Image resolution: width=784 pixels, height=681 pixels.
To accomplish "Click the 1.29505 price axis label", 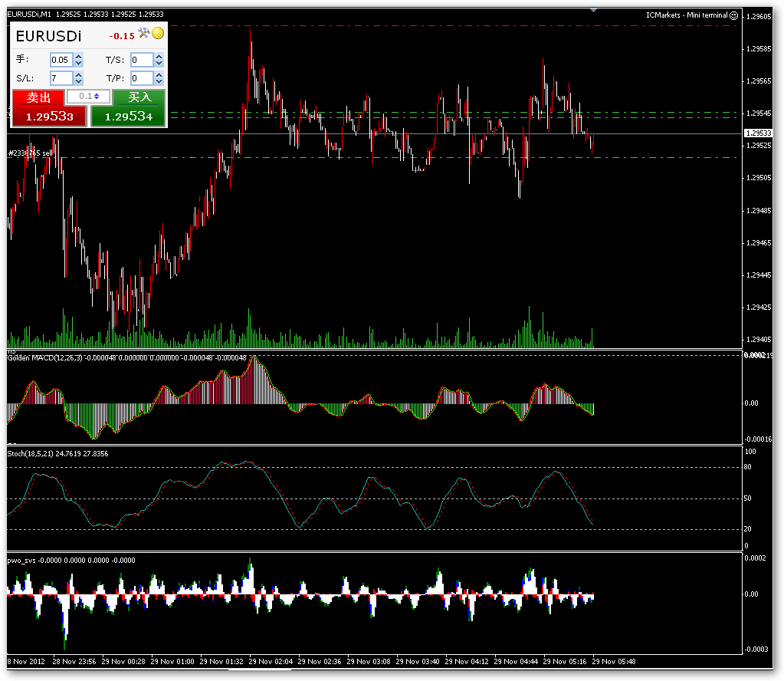I will point(759,178).
